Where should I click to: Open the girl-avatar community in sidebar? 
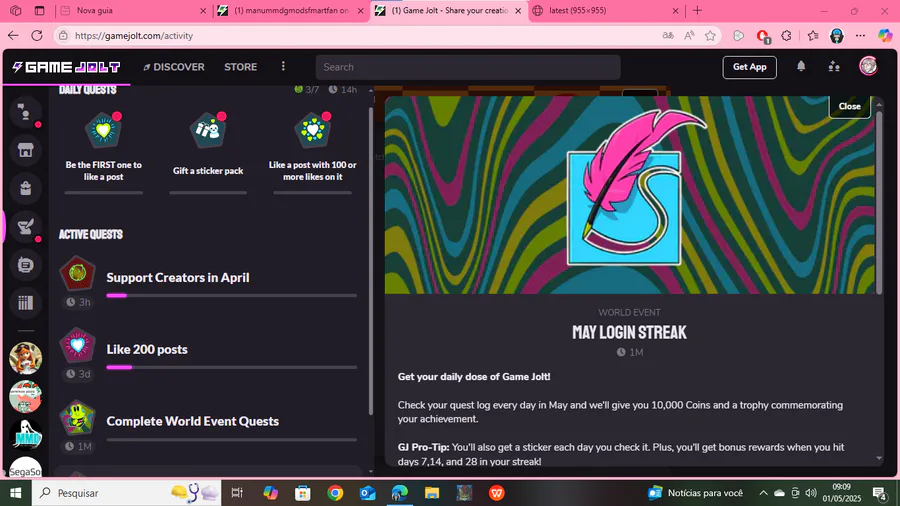click(x=25, y=358)
